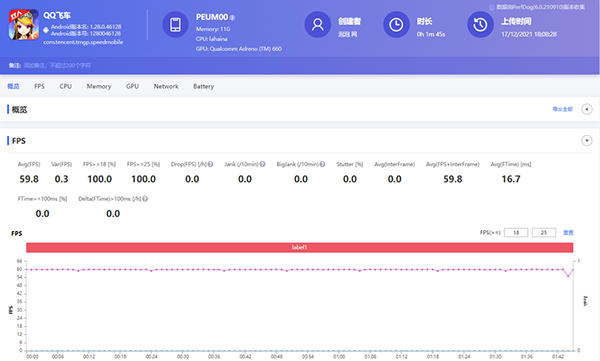Show help for Drop(FPS) metric
This screenshot has height=361, width=600.
coord(210,164)
